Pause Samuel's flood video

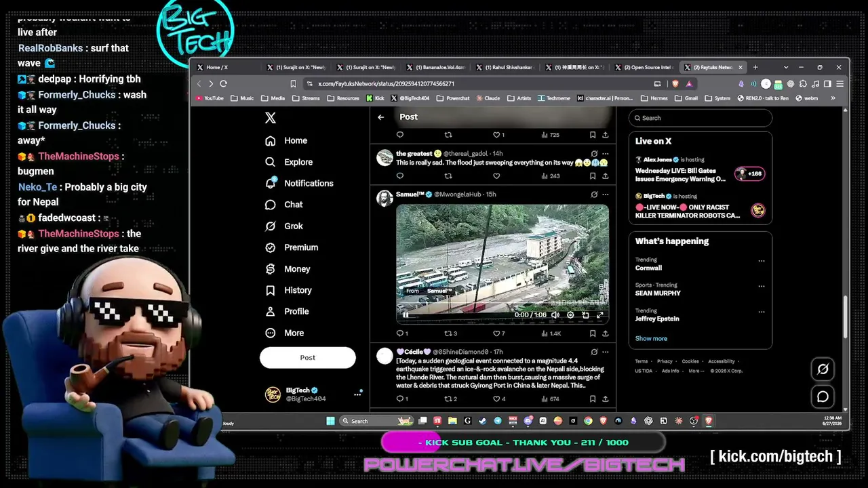pos(406,315)
